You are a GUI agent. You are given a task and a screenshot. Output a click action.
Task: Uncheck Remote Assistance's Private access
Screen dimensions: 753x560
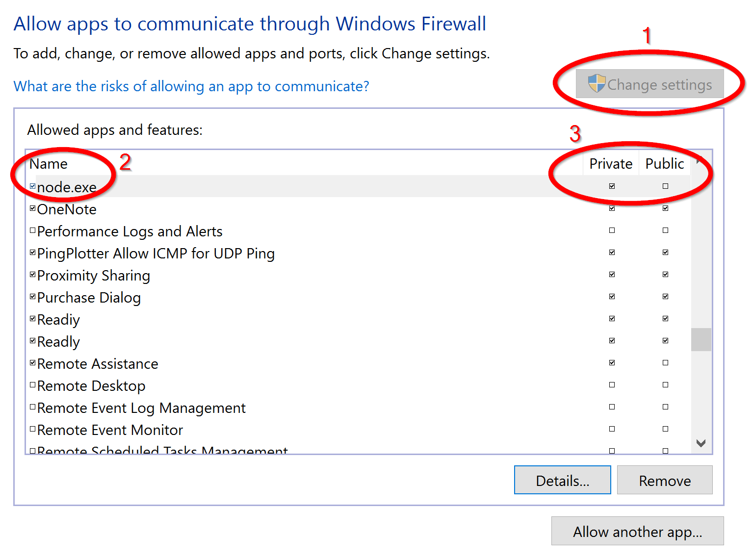611,362
